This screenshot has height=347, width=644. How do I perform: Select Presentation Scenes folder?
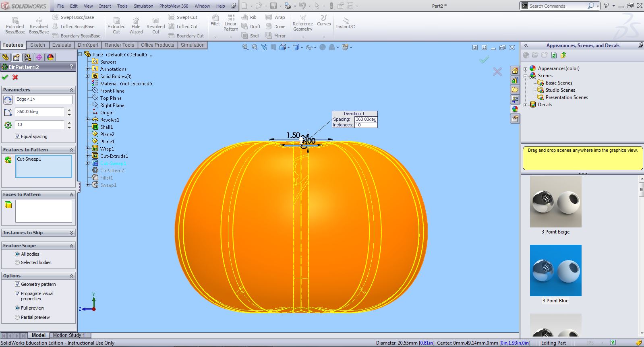click(566, 97)
